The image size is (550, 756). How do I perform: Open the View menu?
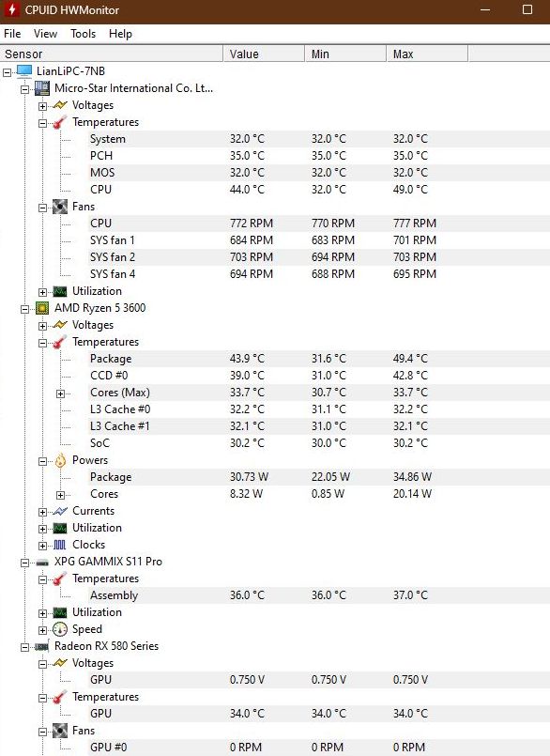tap(45, 34)
